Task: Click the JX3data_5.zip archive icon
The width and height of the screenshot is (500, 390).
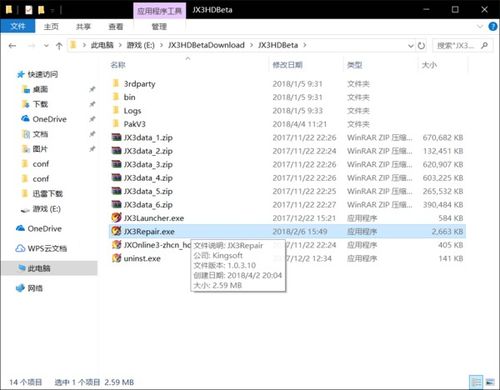Action: pyautogui.click(x=116, y=191)
